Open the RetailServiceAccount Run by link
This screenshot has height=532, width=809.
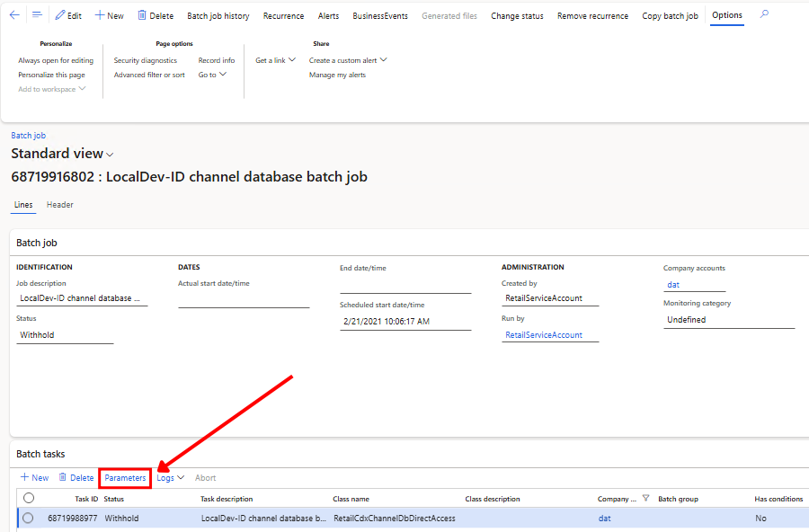pyautogui.click(x=543, y=335)
